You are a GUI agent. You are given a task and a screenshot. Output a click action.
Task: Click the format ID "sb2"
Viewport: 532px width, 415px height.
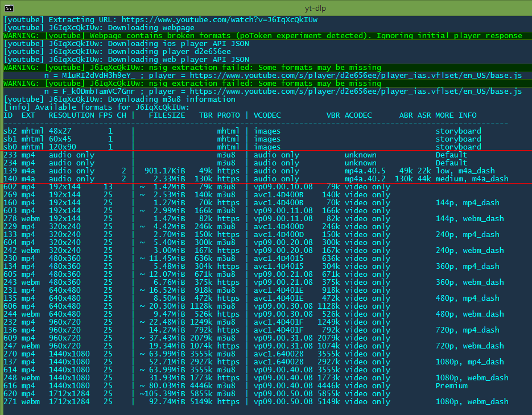click(x=10, y=131)
